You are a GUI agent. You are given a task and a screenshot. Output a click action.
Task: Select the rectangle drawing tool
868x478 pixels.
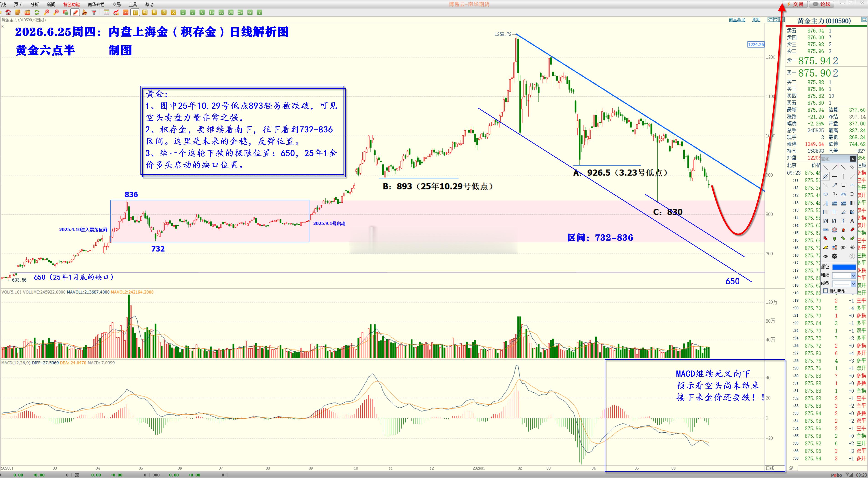point(843,185)
